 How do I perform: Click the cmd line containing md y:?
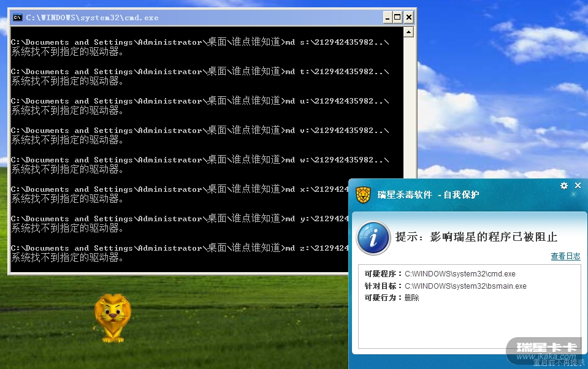(x=180, y=219)
